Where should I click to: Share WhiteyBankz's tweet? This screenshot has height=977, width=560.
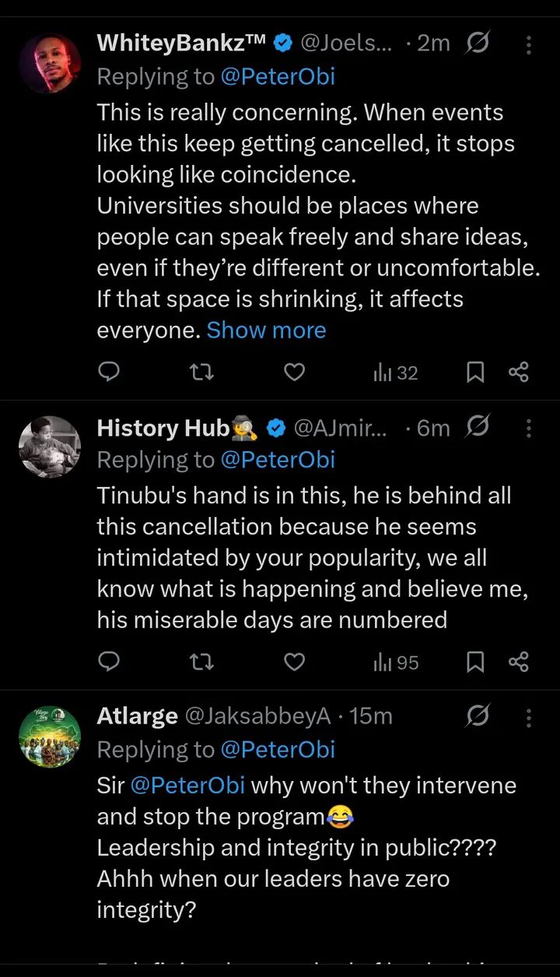[519, 373]
